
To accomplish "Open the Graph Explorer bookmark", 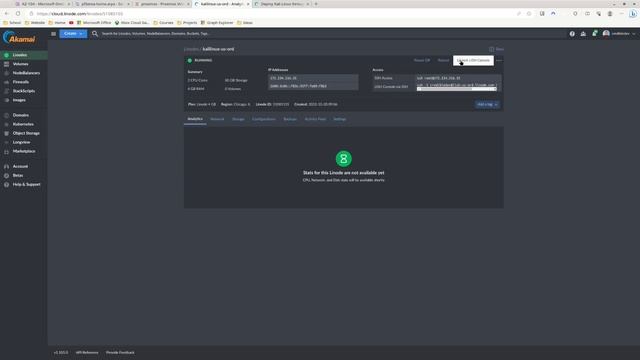I will tap(216, 23).
